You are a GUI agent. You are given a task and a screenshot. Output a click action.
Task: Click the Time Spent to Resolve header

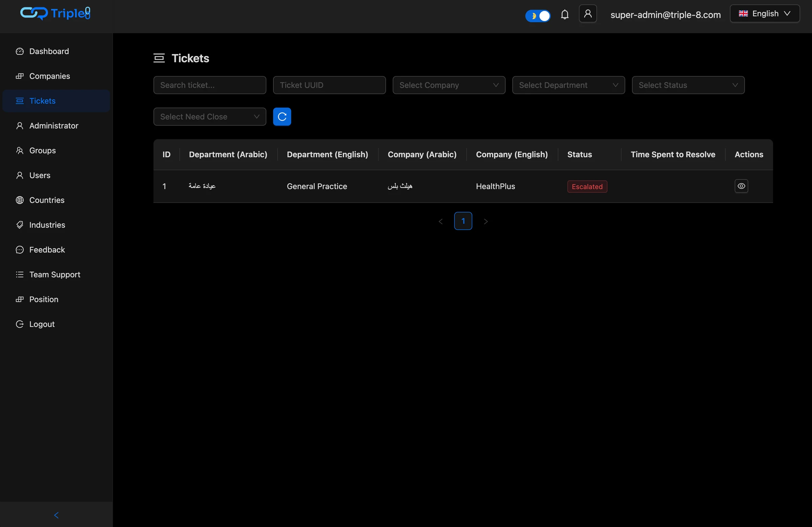click(673, 154)
